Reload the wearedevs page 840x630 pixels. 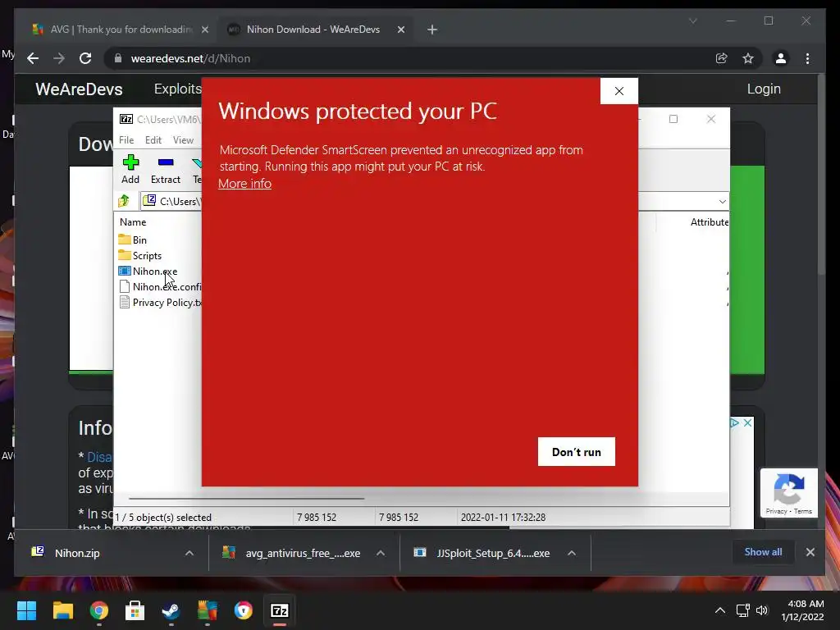point(85,58)
